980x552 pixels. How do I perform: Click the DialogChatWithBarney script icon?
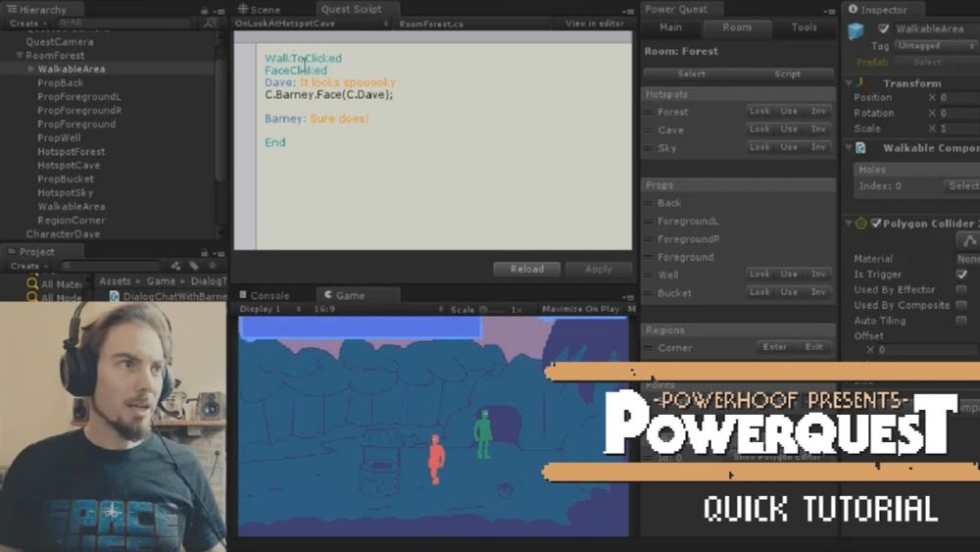coord(115,296)
